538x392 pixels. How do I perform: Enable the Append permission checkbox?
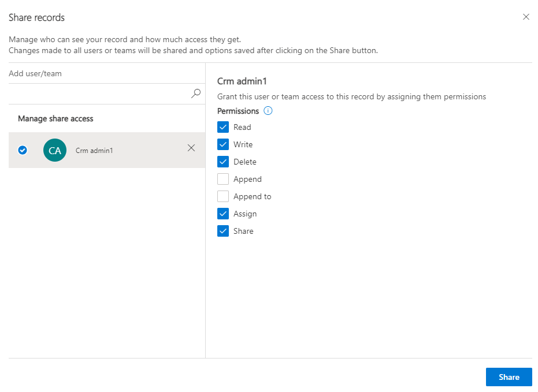click(223, 179)
